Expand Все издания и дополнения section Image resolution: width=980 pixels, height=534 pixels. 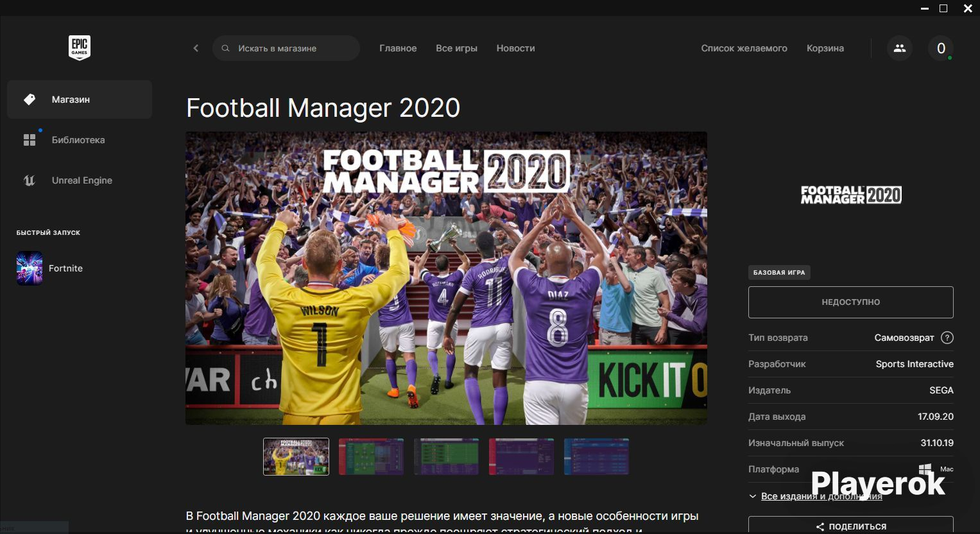tap(815, 496)
